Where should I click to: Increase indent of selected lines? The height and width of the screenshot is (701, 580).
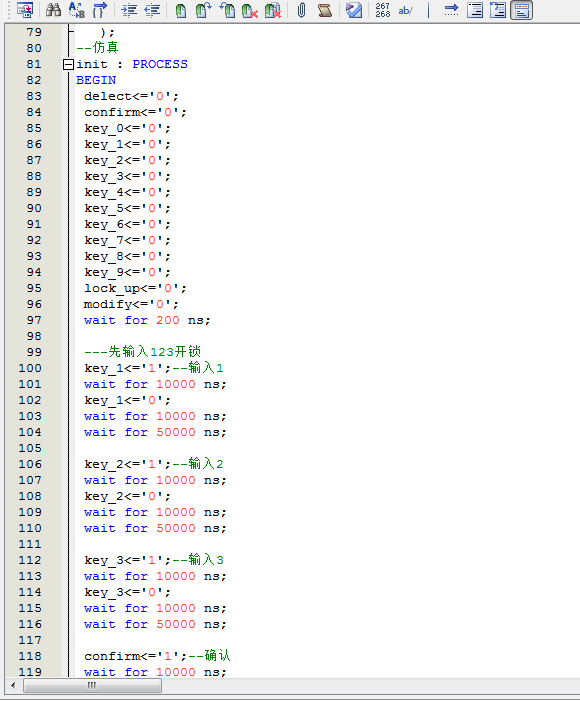130,10
